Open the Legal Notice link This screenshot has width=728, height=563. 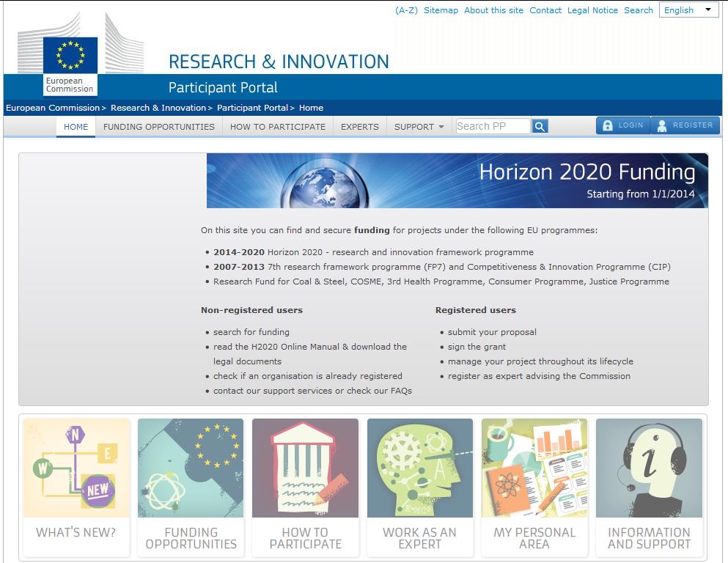tap(592, 10)
